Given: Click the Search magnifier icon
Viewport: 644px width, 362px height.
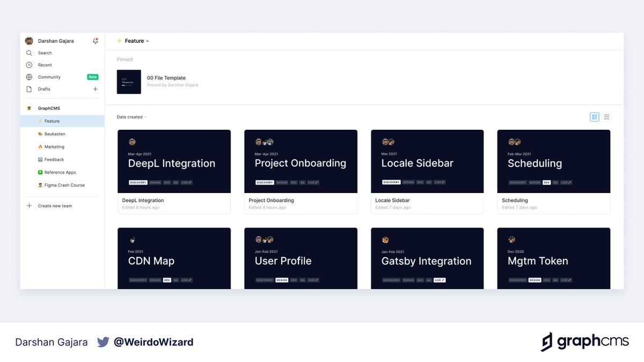Looking at the screenshot, I should click(29, 53).
